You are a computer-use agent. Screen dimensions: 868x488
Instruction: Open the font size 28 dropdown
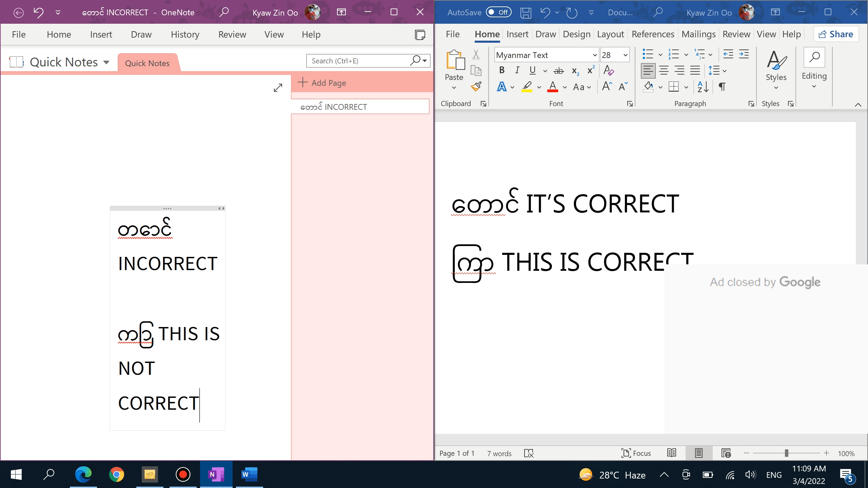[625, 55]
